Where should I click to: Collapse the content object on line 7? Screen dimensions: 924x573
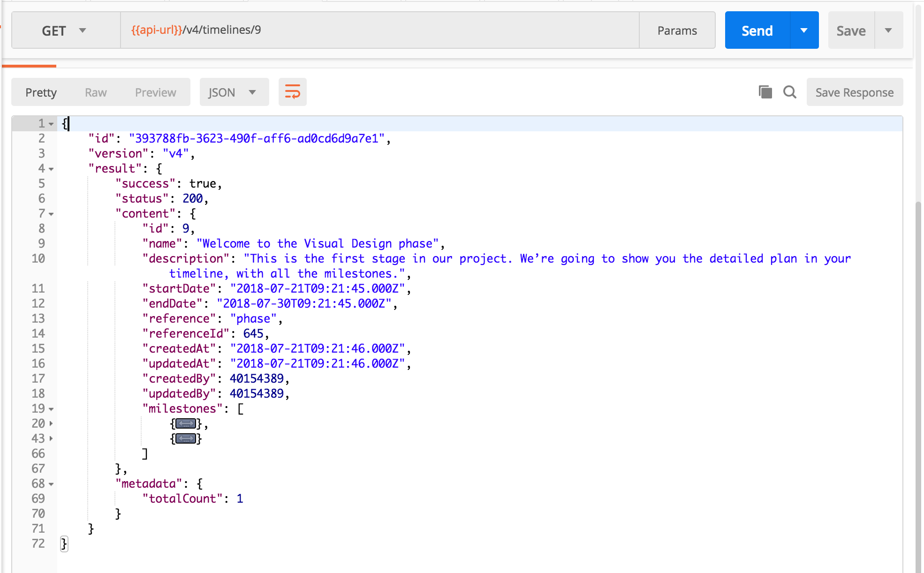[x=51, y=214]
